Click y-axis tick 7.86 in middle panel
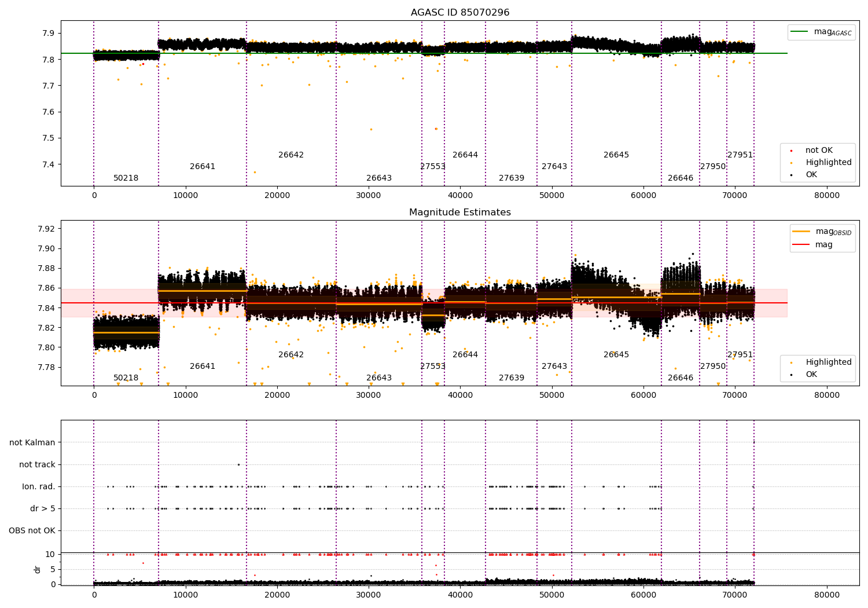Viewport: 868px width, 608px height. click(x=45, y=288)
